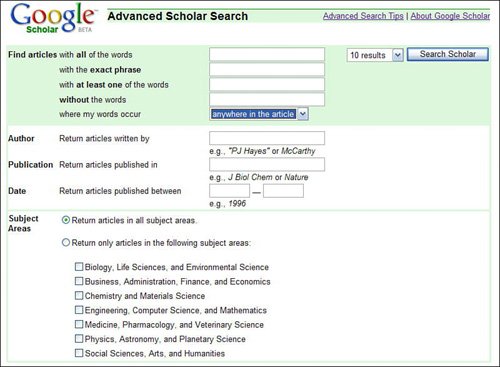This screenshot has width=500, height=367.
Task: Check Business, Administration, Finance, and Economics
Action: tap(79, 281)
